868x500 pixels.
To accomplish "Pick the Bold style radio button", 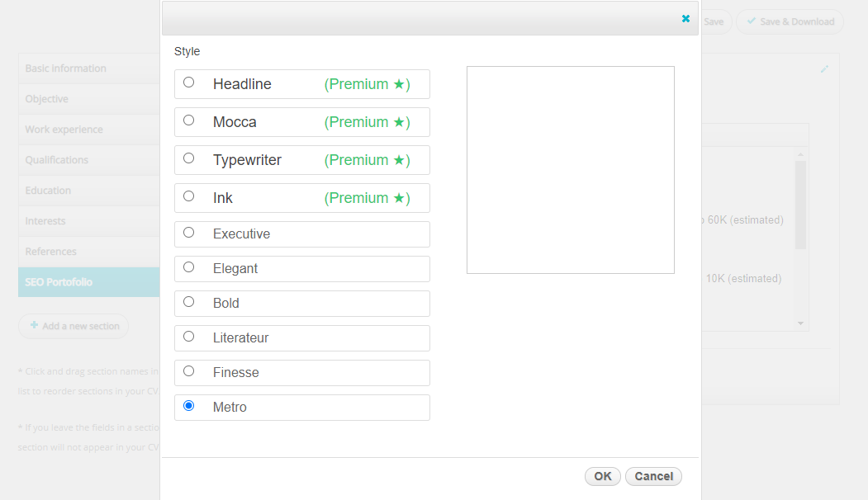I will pos(189,301).
